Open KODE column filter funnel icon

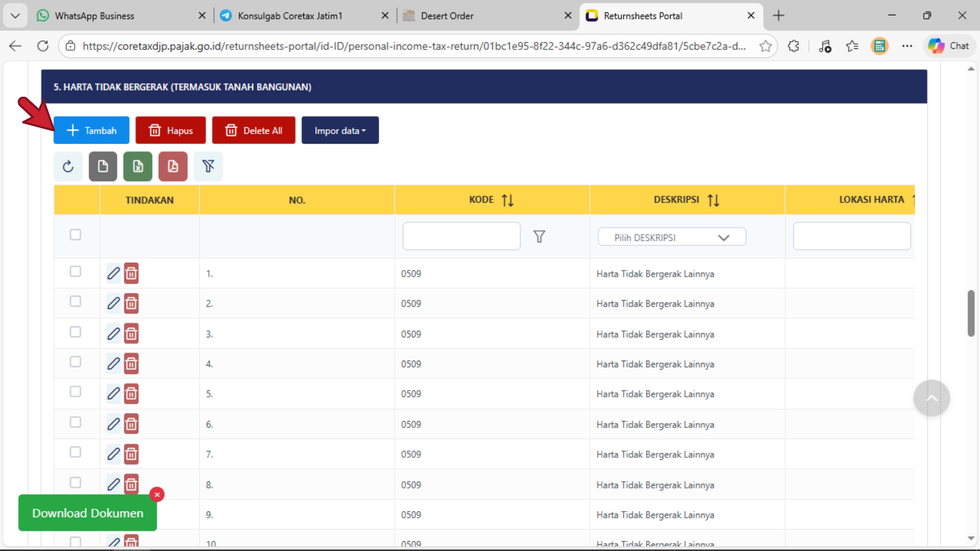[x=539, y=236]
